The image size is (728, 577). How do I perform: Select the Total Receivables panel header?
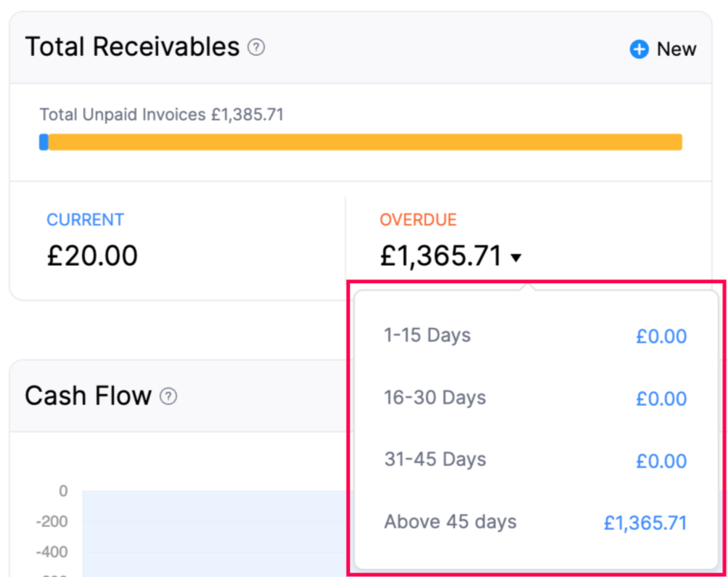(x=131, y=46)
